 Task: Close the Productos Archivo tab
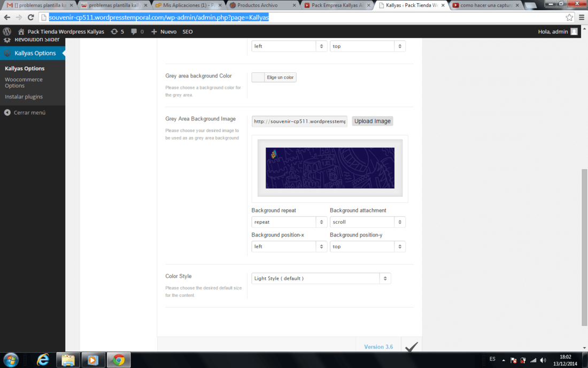point(294,5)
